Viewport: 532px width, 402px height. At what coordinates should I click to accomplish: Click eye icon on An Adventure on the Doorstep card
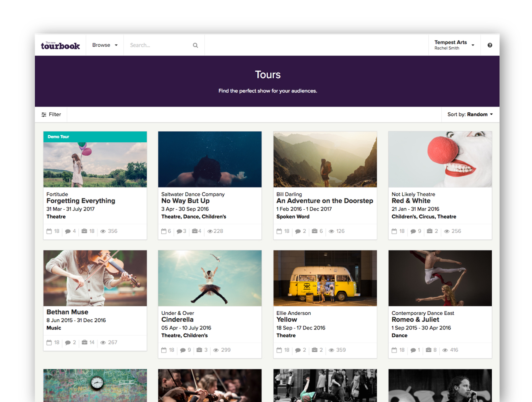coord(331,231)
